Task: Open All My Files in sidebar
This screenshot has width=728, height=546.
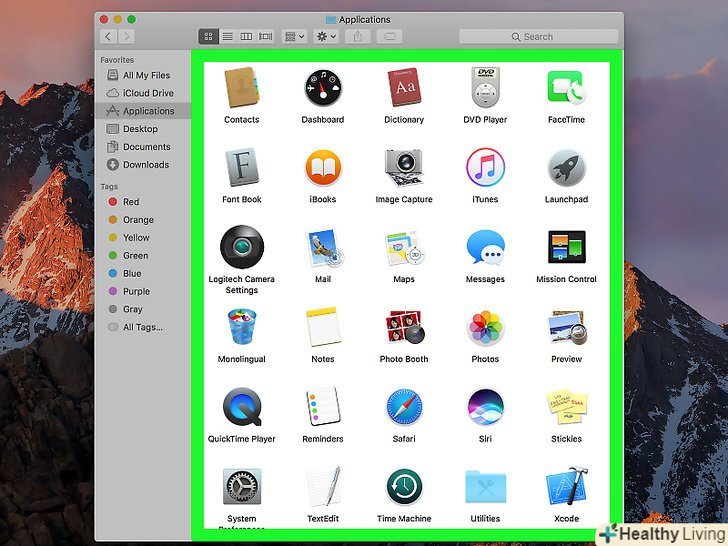Action: pyautogui.click(x=143, y=75)
